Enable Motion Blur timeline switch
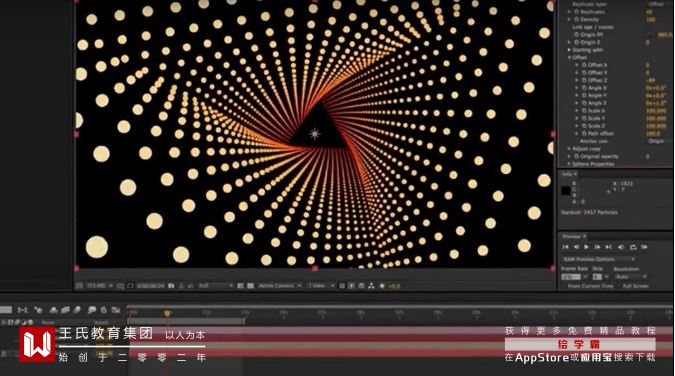This screenshot has height=376, width=675. point(77,310)
